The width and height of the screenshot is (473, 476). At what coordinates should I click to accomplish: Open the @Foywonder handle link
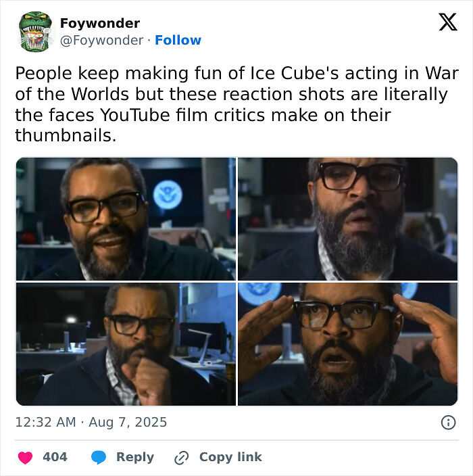(x=101, y=40)
